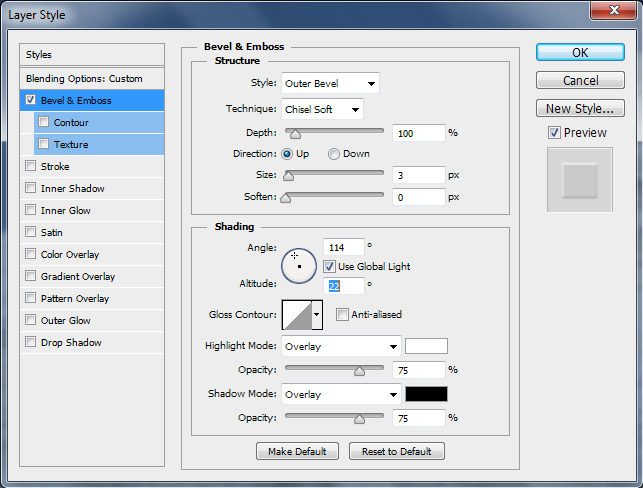Click the Gloss Contour curve thumbnail
643x488 pixels.
(x=297, y=315)
